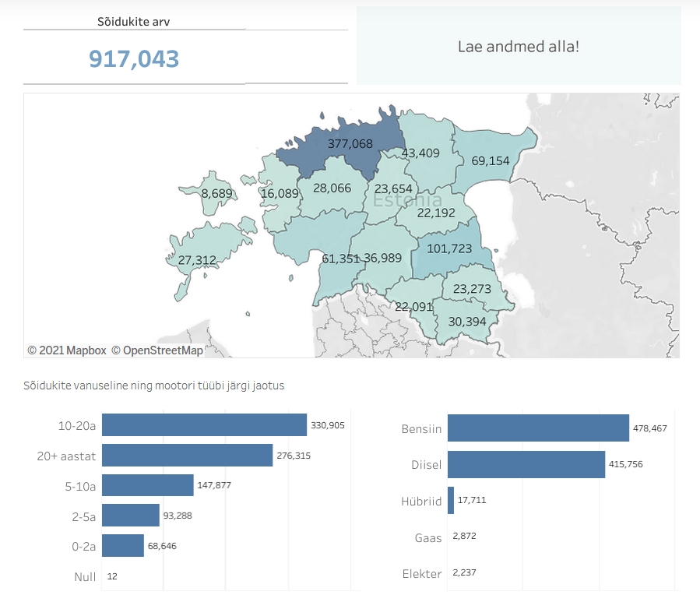This screenshot has height=595, width=700.
Task: Select the Bensiin bar in the fuel chart
Action: (537, 428)
